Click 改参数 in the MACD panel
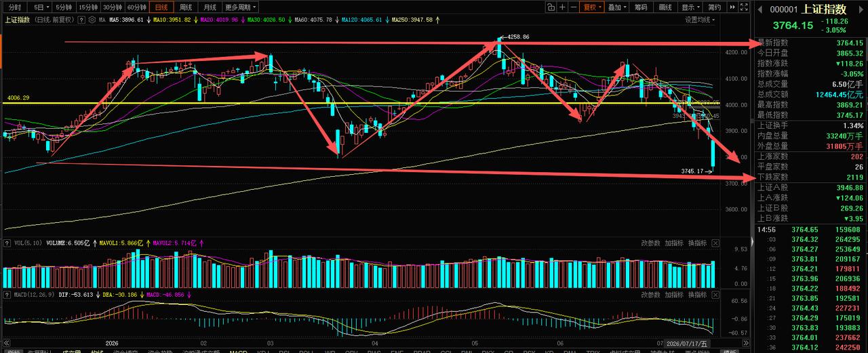 tap(651, 295)
